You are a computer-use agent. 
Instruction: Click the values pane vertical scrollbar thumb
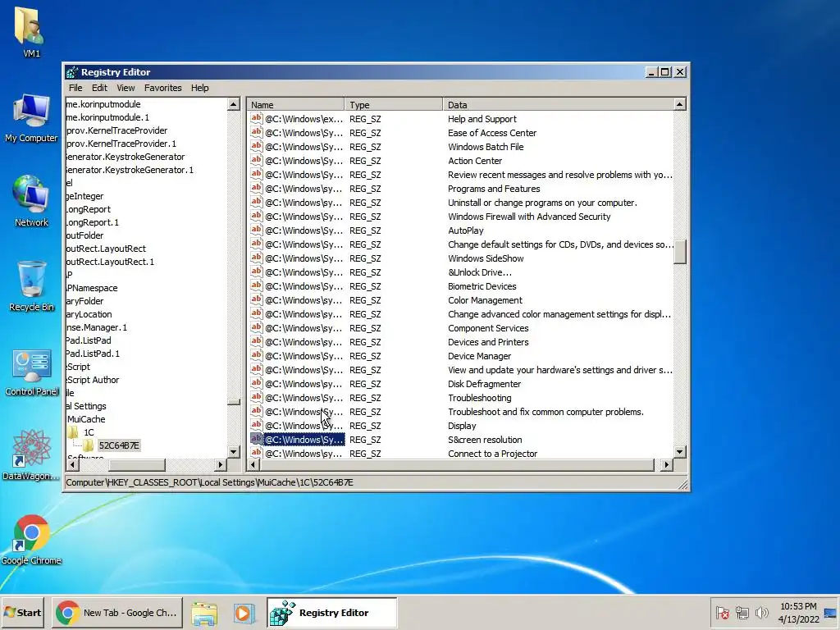(x=680, y=252)
